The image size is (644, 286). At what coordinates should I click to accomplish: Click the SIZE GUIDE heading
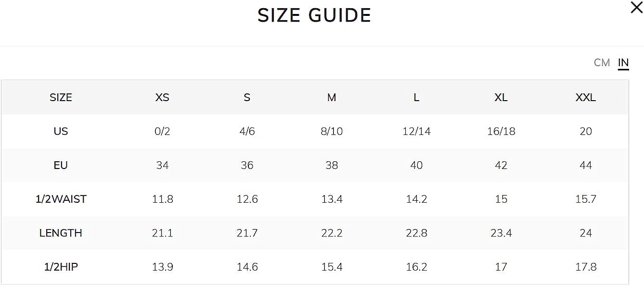314,16
